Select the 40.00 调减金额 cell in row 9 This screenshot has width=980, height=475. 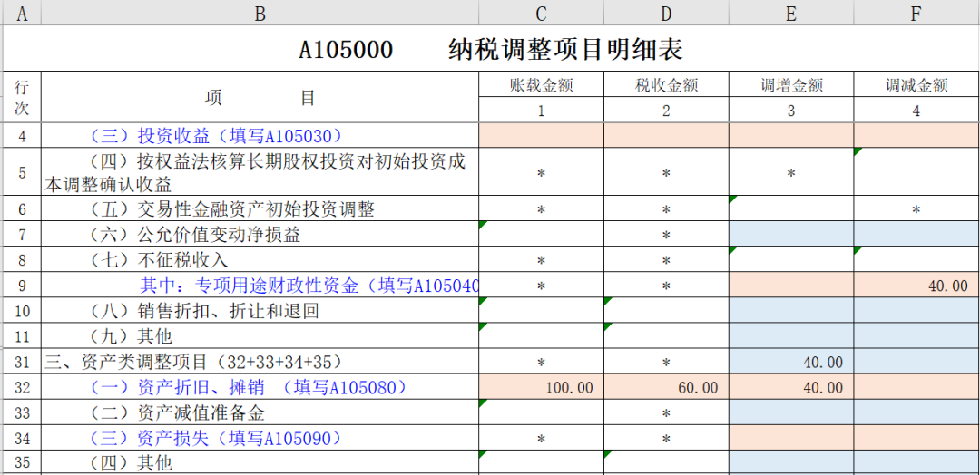pos(916,286)
